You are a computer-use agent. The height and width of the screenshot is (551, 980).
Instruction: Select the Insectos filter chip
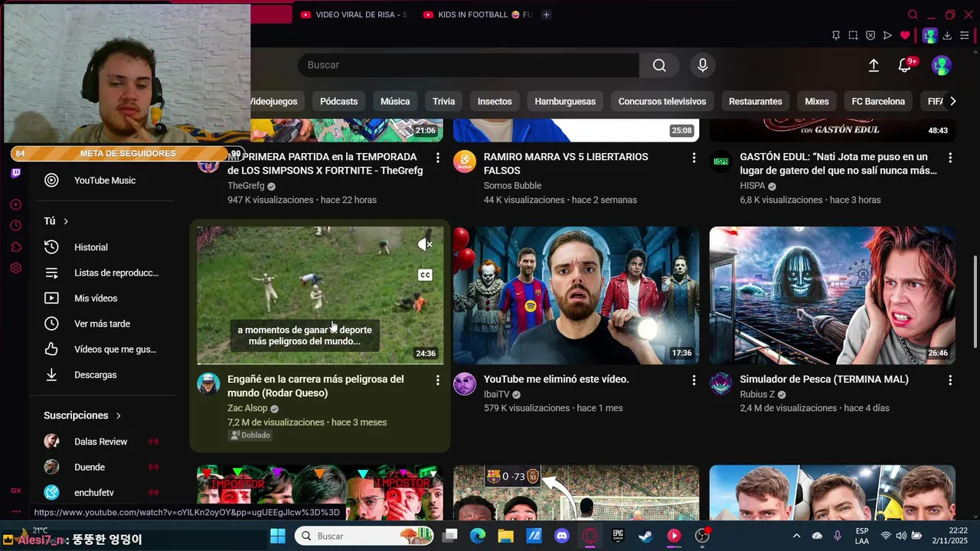495,101
